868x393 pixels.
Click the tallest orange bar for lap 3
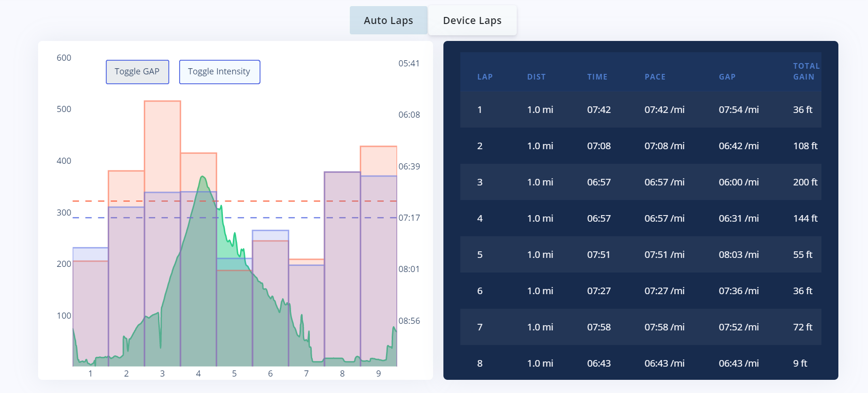pyautogui.click(x=162, y=141)
